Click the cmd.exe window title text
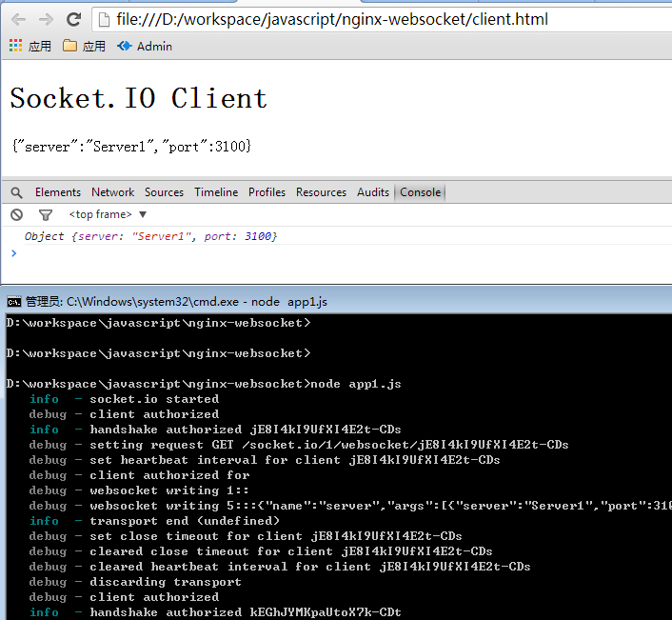 176,302
